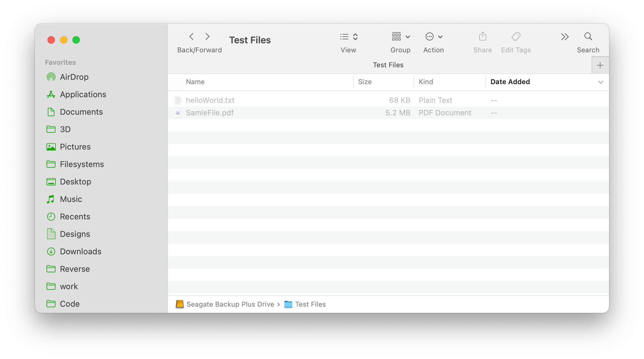Viewport: 644px width, 359px height.
Task: Open AirDrop from the sidebar
Action: 74,77
